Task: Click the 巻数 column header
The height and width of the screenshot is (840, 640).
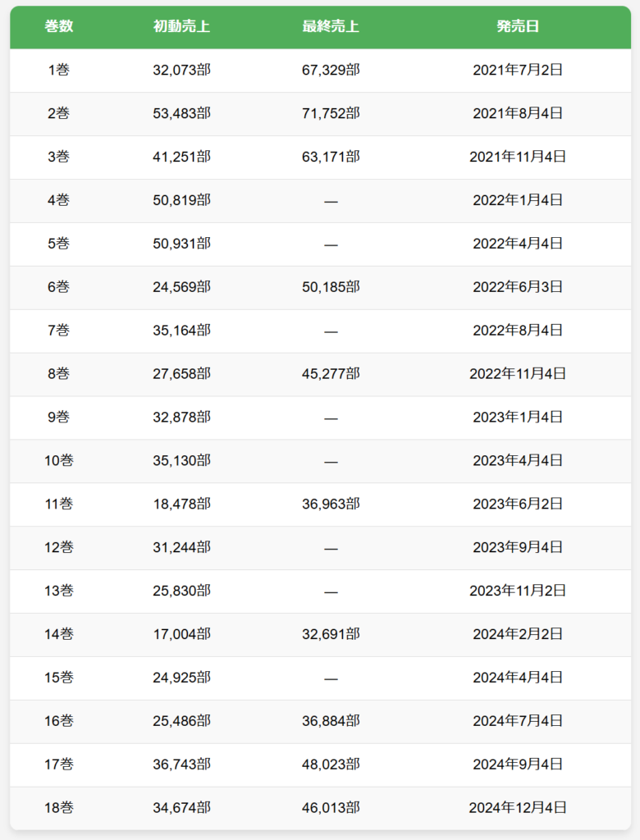Action: 59,26
